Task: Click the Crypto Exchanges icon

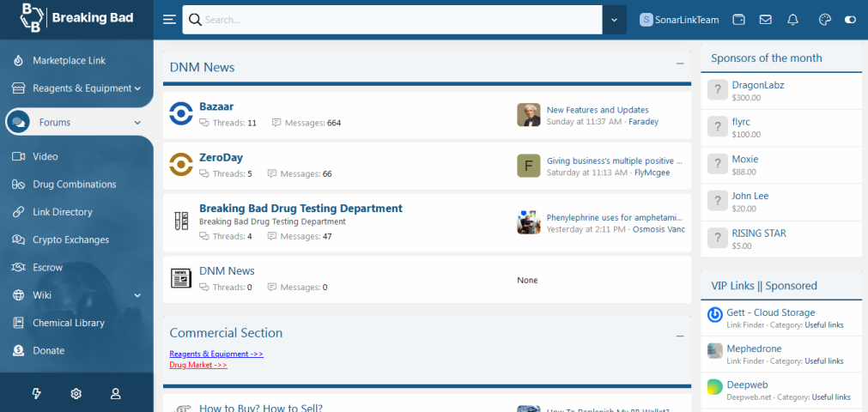Action: point(18,239)
